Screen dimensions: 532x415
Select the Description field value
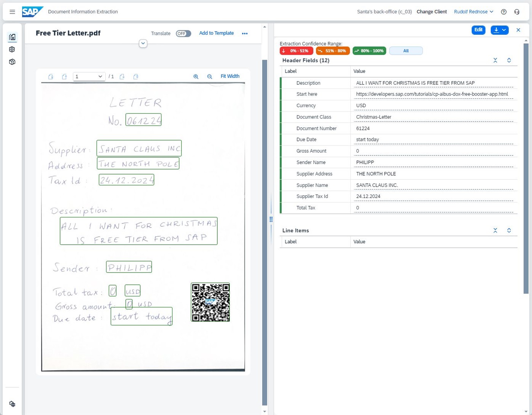[434, 83]
